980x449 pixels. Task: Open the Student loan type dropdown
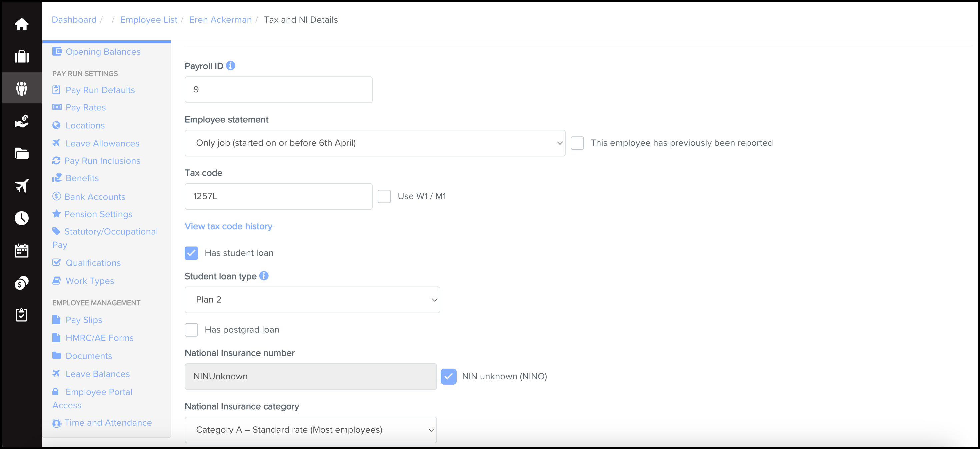point(312,300)
